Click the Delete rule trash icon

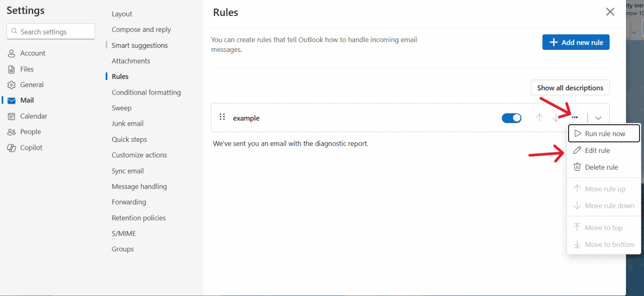point(577,167)
